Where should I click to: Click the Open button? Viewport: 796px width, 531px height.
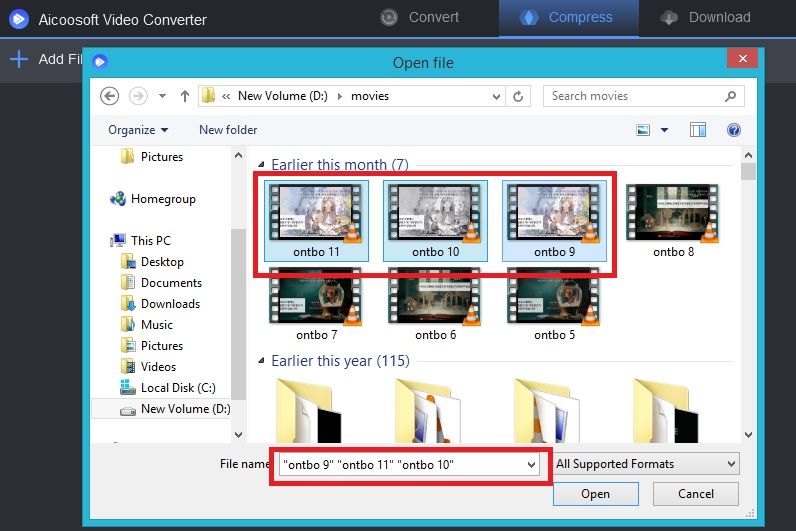tap(595, 494)
